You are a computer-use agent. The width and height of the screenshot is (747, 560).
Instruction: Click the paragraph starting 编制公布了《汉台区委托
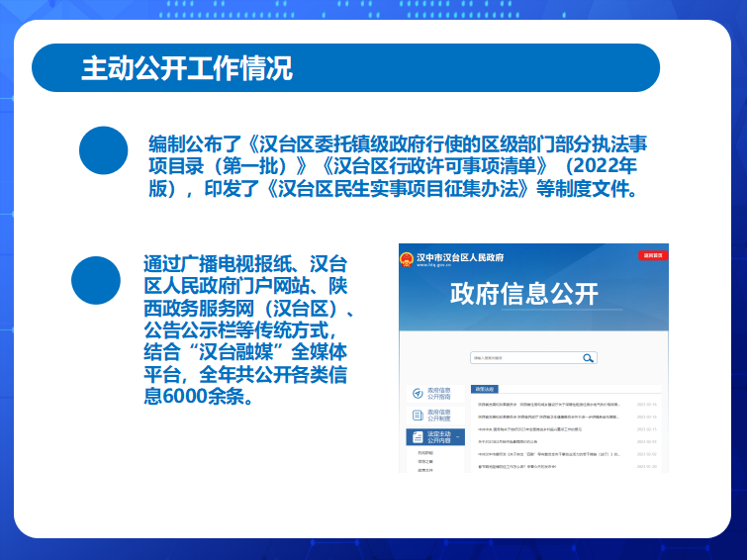pyautogui.click(x=398, y=166)
